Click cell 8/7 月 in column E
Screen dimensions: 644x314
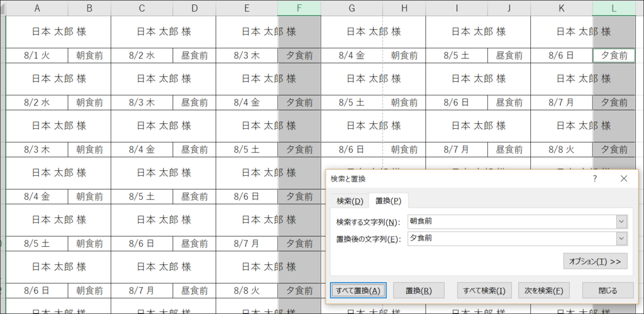247,244
